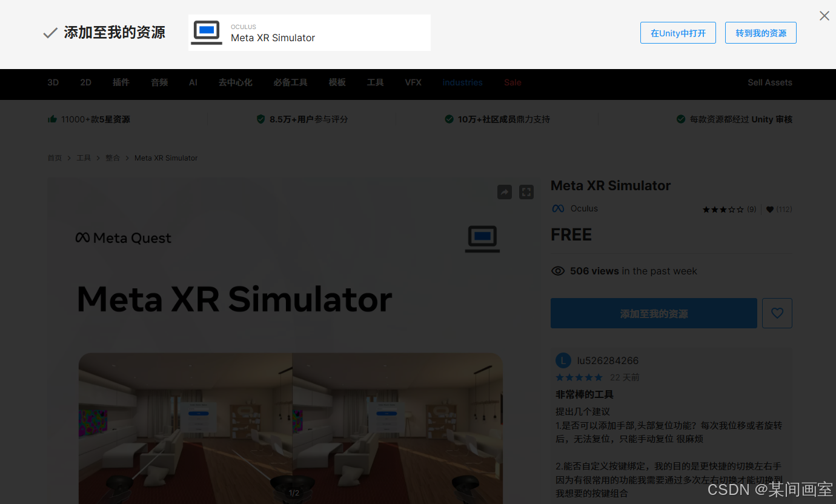Open the Industries menu item

(462, 82)
